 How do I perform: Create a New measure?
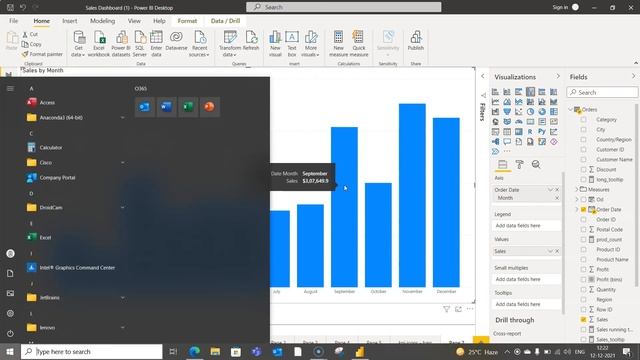(x=338, y=44)
